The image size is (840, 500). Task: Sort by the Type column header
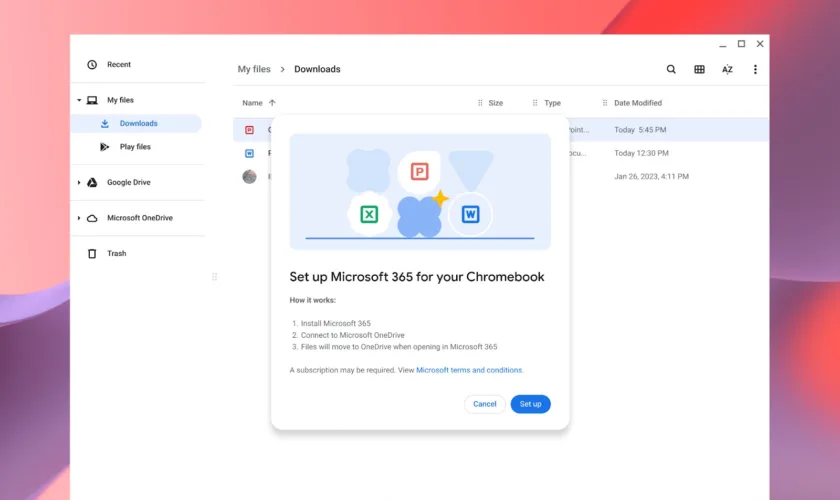pyautogui.click(x=552, y=103)
